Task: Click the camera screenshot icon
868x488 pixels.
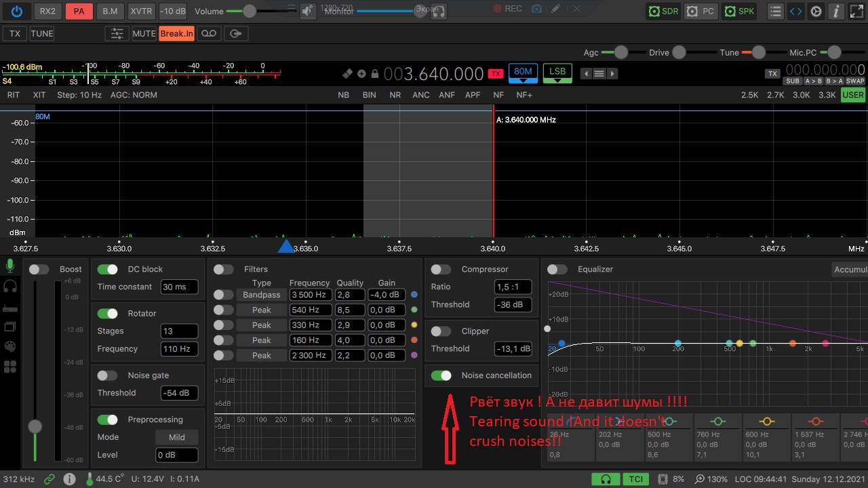Action: click(x=536, y=9)
